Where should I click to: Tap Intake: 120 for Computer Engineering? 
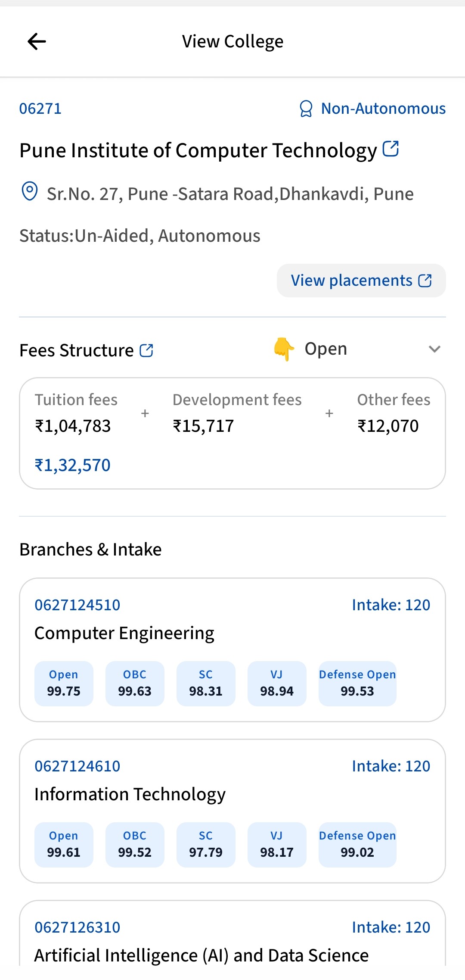point(391,605)
